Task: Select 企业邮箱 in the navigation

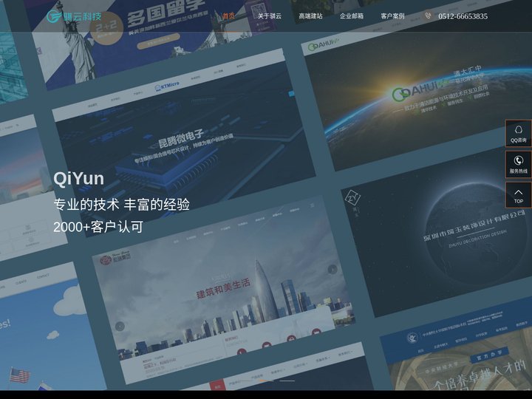Action: 352,16
